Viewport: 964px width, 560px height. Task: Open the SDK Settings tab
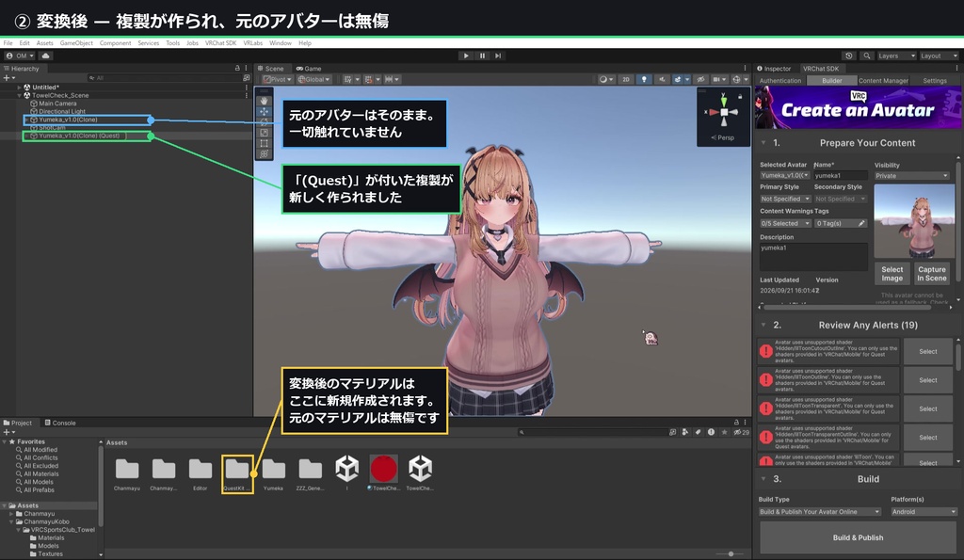(x=935, y=81)
